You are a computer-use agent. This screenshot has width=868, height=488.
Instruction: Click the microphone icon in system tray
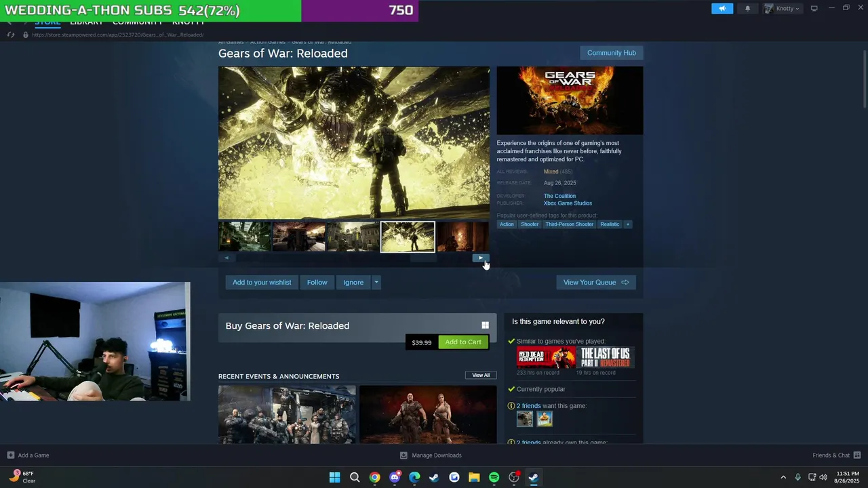tap(798, 477)
